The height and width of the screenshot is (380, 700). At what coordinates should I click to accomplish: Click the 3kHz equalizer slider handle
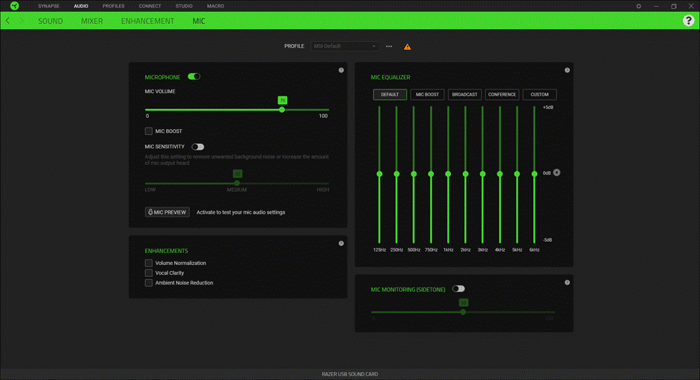pyautogui.click(x=483, y=174)
